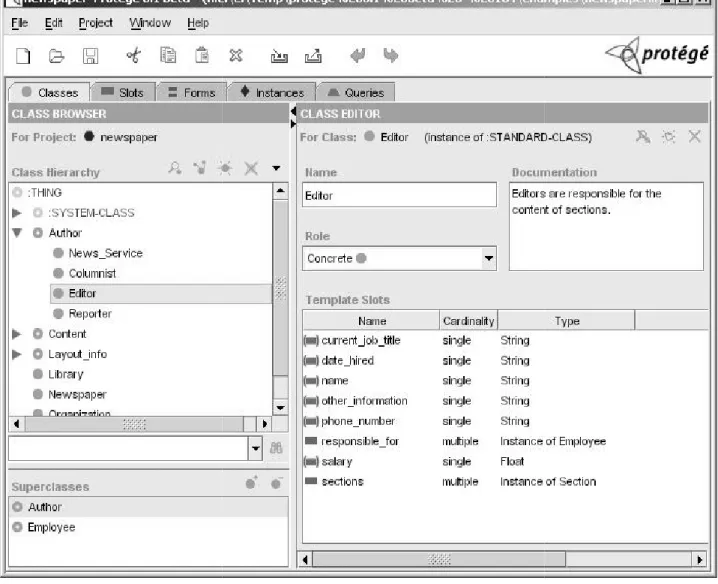
Task: Click View Class icon in Class Hierarchy
Action: (174, 168)
